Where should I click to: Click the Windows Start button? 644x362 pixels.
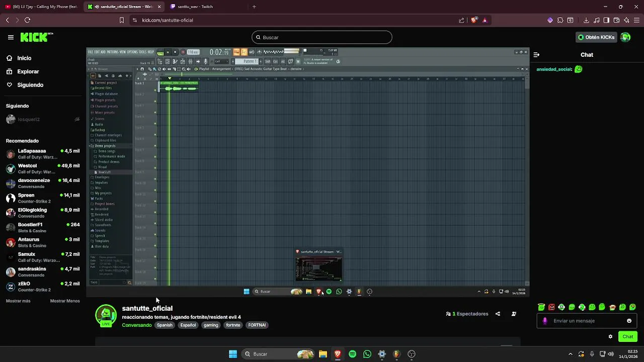click(233, 354)
